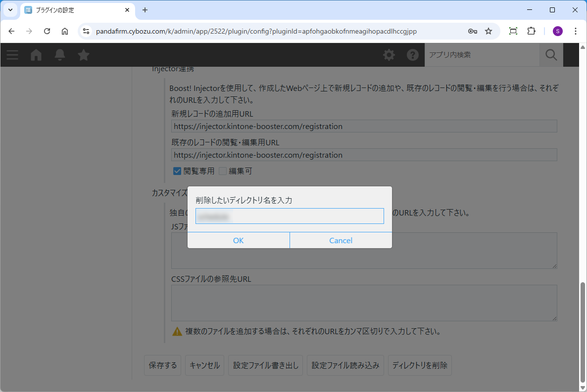Confirm the dialog with OK
The width and height of the screenshot is (587, 392).
coord(239,240)
